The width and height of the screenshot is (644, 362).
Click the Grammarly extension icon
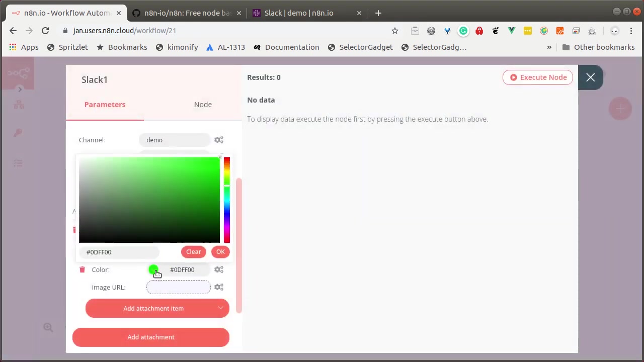[x=463, y=31]
